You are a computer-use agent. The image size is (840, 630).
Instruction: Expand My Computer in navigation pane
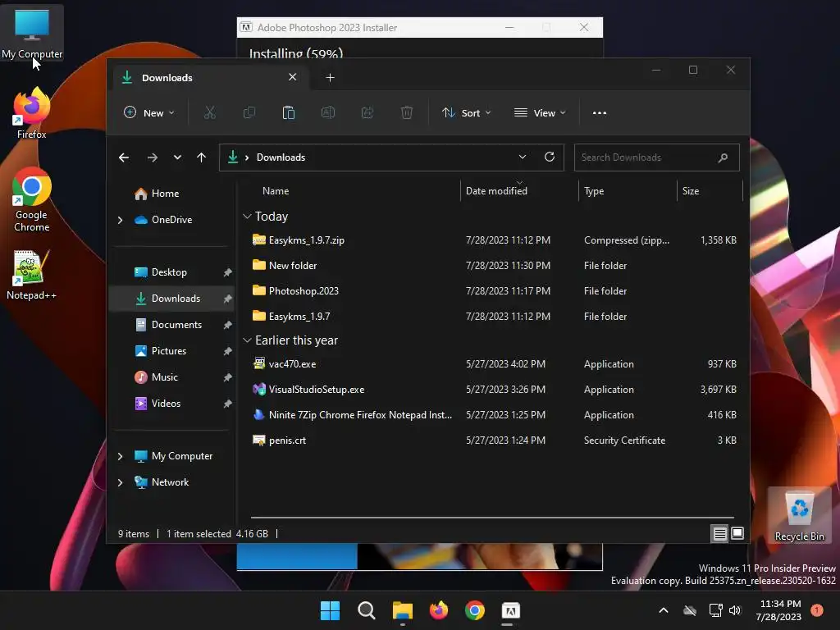coord(120,456)
